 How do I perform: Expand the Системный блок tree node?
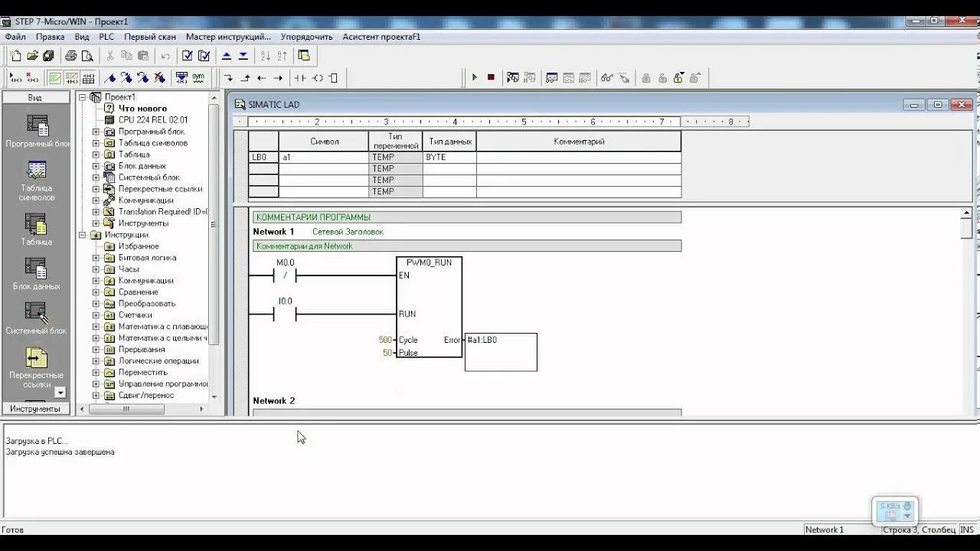(x=96, y=178)
